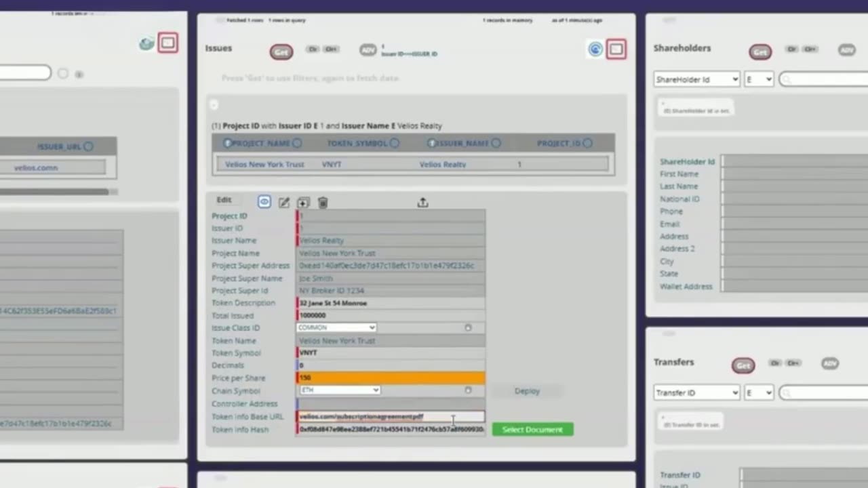Open the E operator dropdown in Shareholders

pyautogui.click(x=759, y=79)
